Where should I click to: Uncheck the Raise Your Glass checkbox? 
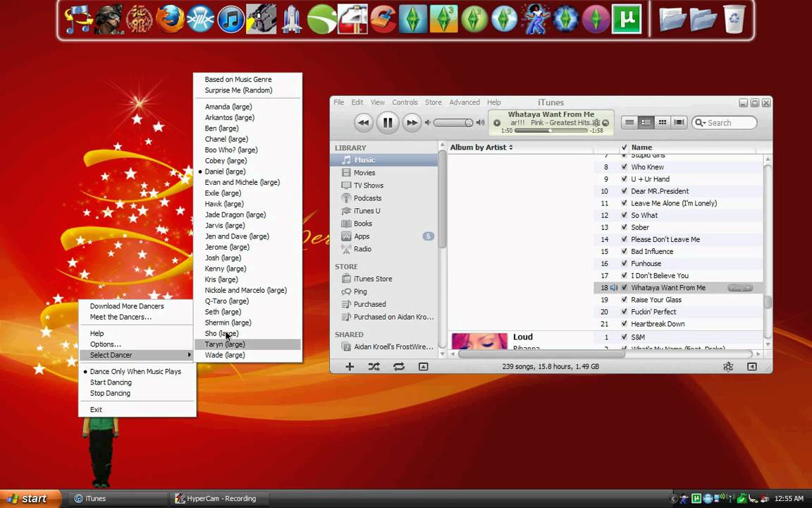pyautogui.click(x=624, y=300)
